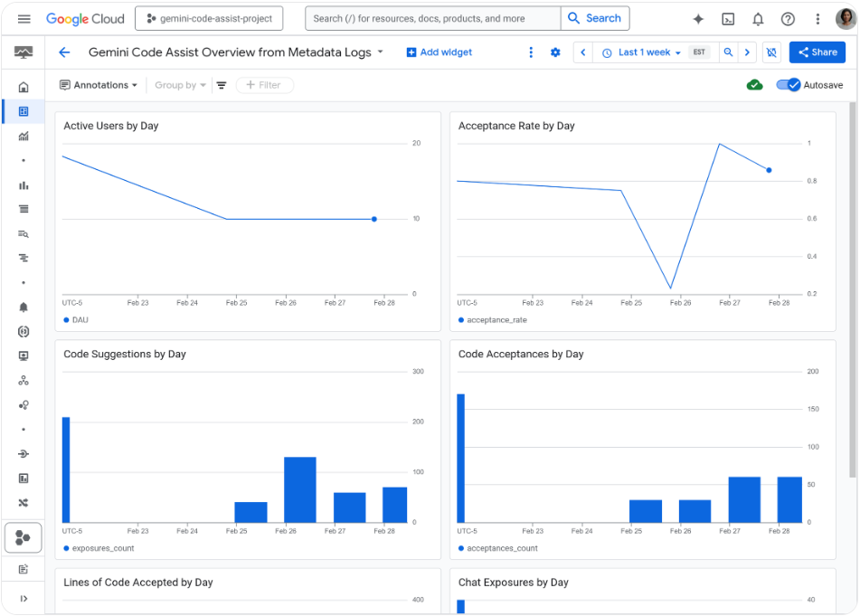
Task: Go to previous time range
Action: (x=583, y=52)
